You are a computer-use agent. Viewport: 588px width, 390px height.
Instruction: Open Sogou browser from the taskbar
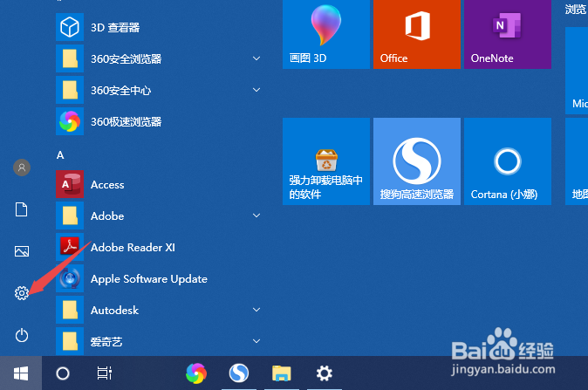point(239,373)
